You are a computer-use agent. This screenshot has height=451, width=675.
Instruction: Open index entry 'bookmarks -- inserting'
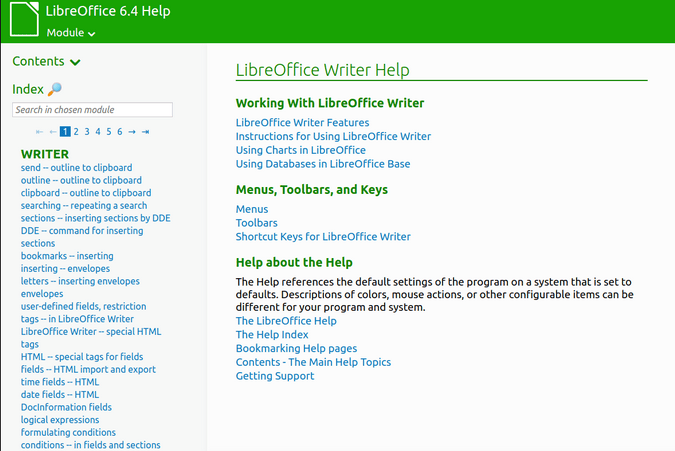coord(67,256)
